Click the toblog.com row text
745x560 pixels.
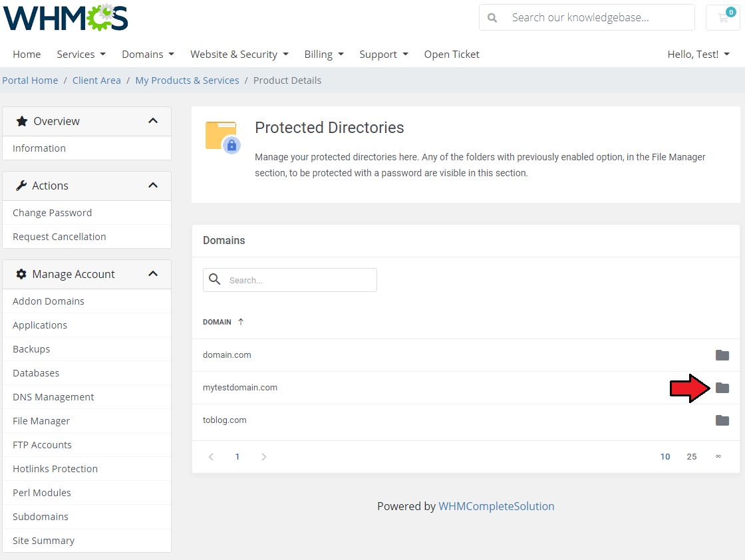point(225,420)
